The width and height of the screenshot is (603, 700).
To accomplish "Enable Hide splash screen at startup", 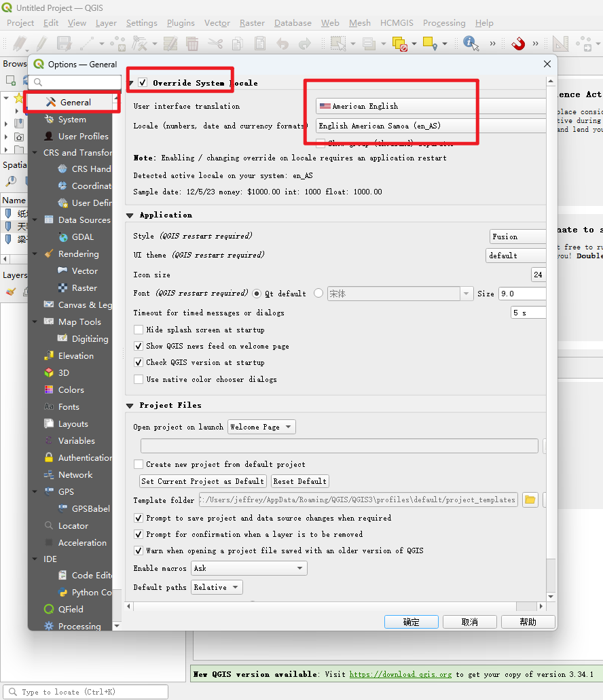I will coord(139,330).
